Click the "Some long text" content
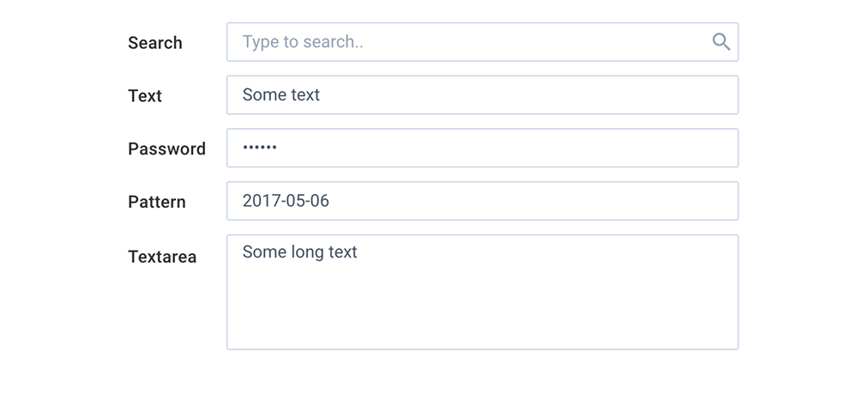 coord(299,252)
